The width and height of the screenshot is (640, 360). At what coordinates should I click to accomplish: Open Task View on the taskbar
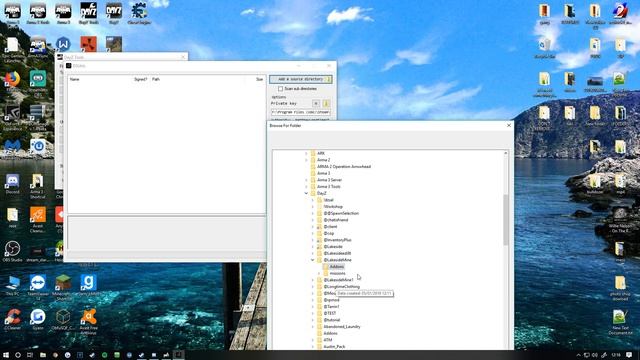[30, 355]
